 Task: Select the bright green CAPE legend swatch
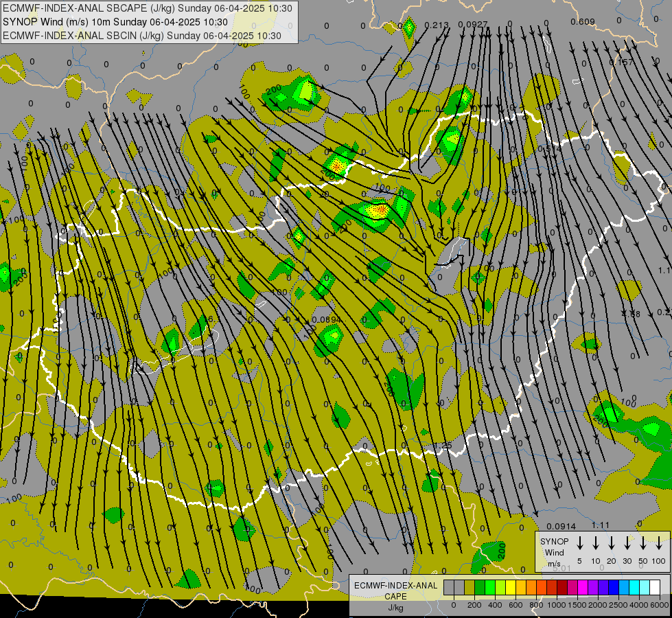(x=490, y=587)
